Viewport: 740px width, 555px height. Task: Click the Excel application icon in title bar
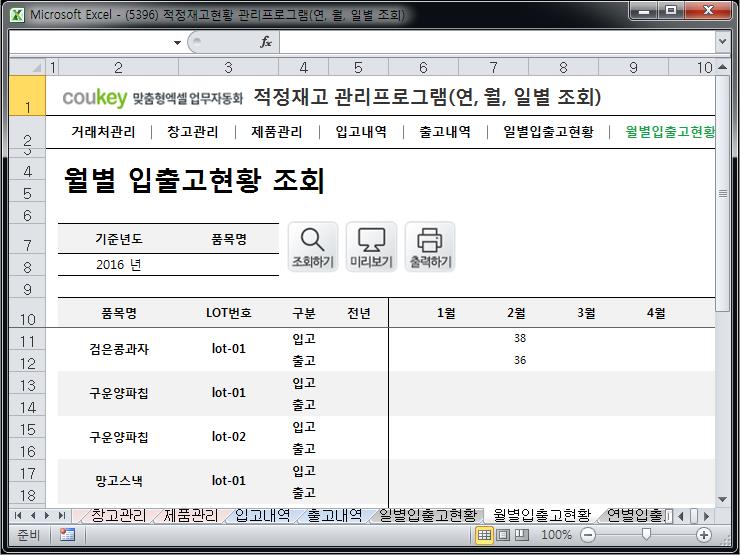(17, 15)
